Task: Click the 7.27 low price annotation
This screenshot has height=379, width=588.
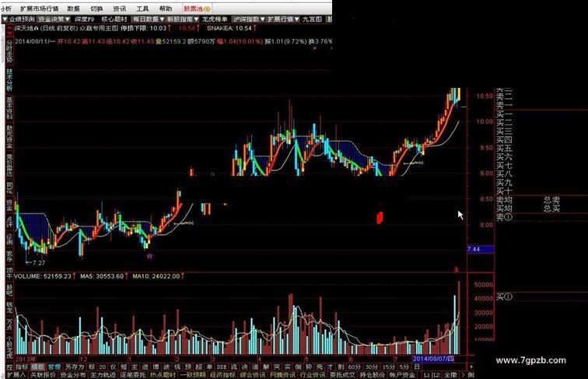Action: coord(36,263)
